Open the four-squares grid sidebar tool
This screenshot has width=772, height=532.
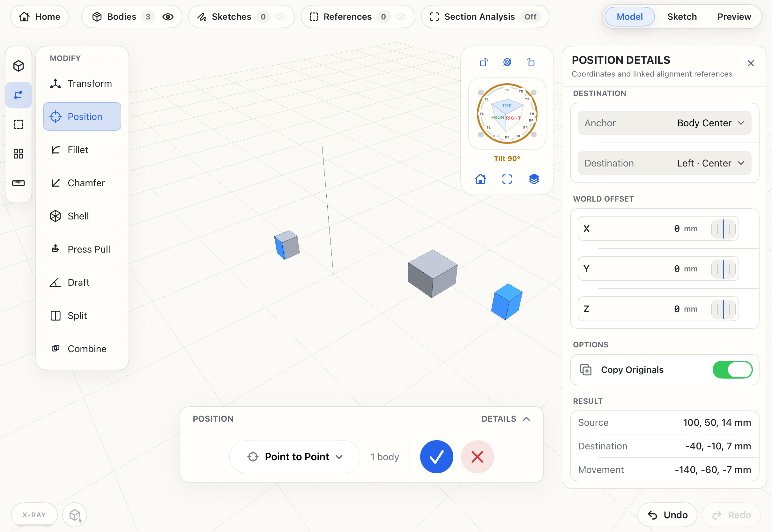(18, 154)
